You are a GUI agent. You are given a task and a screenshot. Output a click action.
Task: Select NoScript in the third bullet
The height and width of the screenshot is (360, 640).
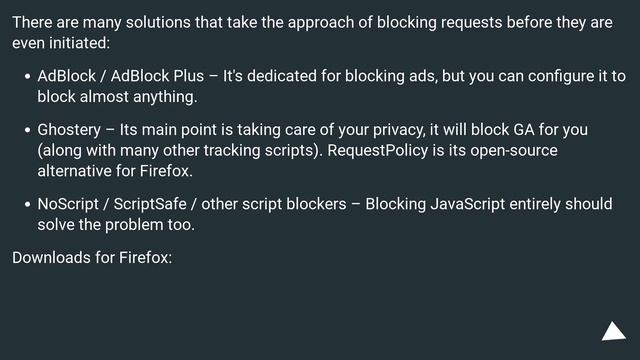pos(68,204)
